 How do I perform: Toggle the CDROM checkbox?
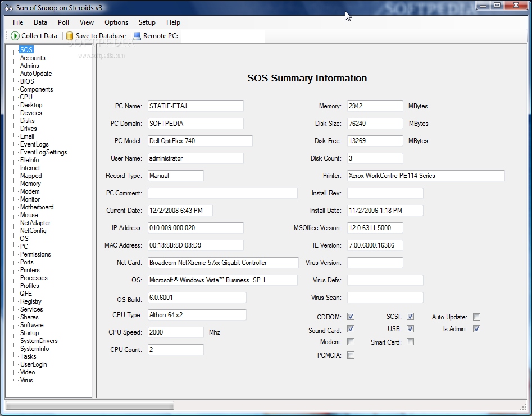click(x=351, y=316)
